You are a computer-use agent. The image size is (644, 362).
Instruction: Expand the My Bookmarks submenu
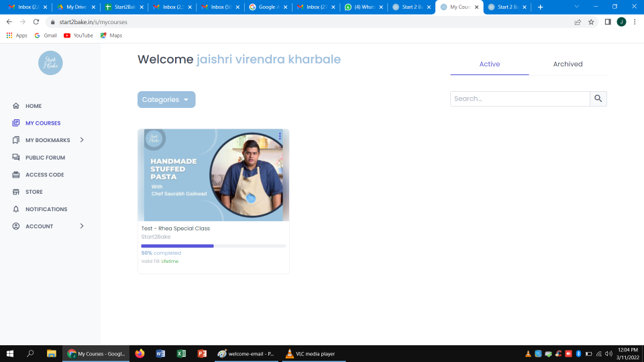pos(82,140)
